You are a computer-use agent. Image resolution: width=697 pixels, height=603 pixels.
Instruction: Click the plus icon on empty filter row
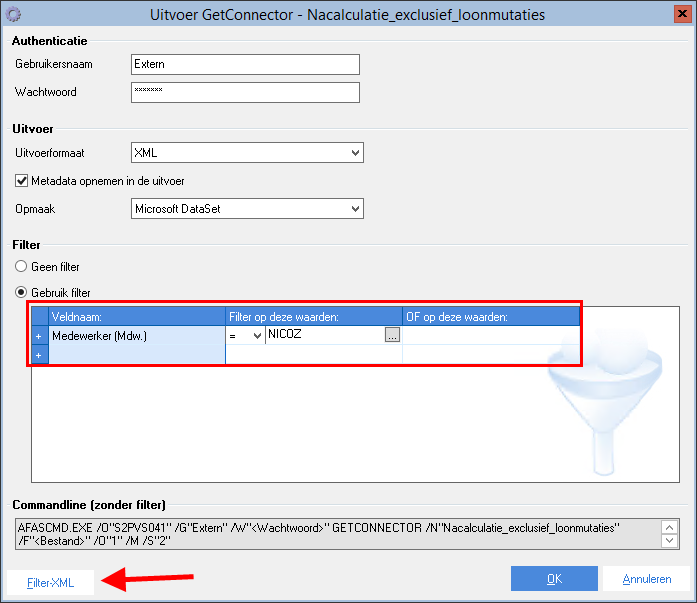click(39, 355)
